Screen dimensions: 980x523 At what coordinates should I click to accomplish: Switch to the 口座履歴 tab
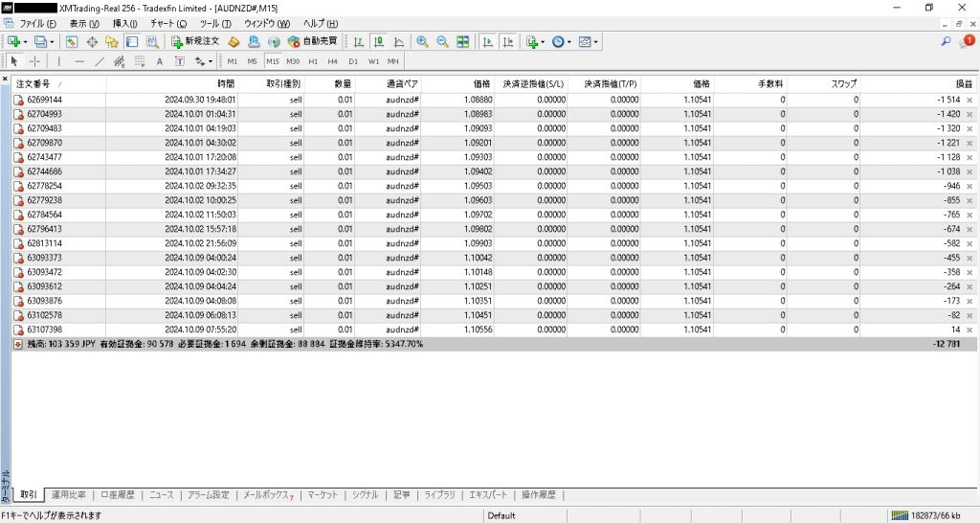tap(119, 495)
